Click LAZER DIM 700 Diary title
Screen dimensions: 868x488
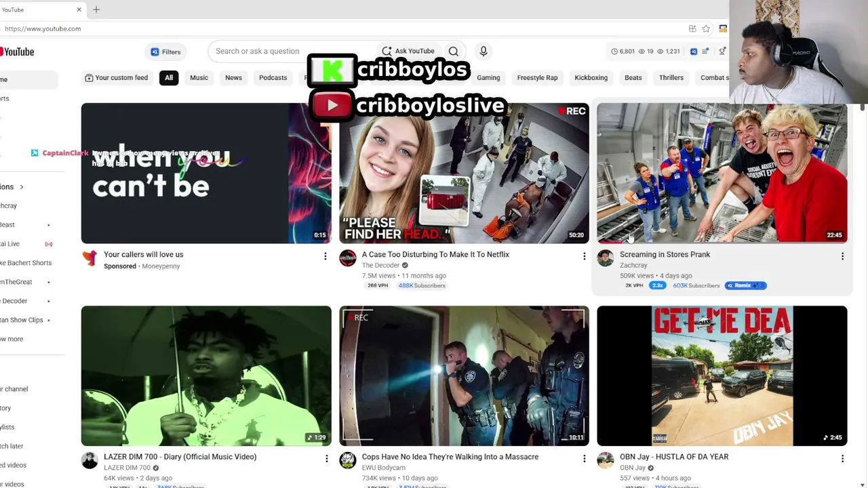(180, 457)
